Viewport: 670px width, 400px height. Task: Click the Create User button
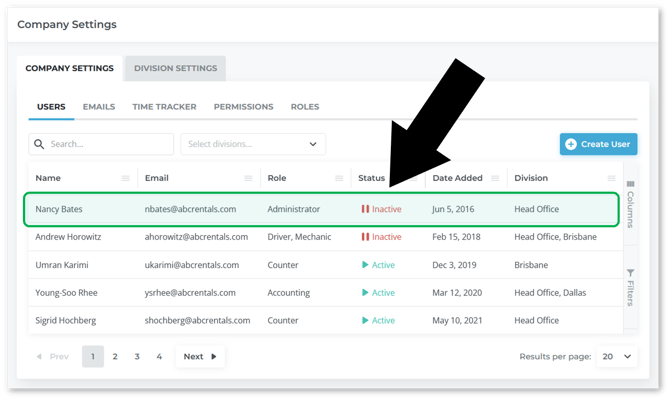pyautogui.click(x=598, y=144)
